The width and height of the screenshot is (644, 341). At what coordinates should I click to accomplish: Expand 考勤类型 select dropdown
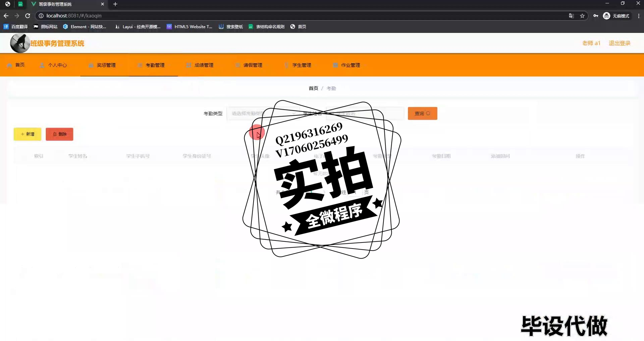[x=264, y=114]
